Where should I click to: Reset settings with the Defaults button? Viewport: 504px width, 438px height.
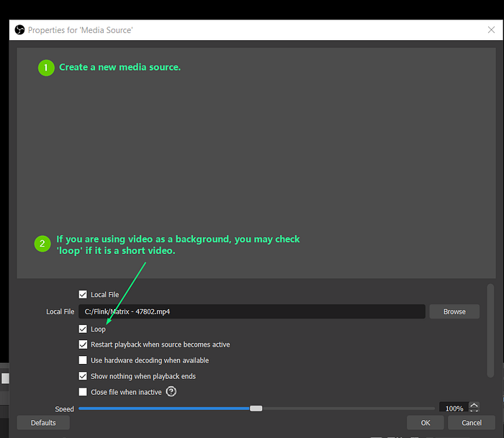point(43,423)
